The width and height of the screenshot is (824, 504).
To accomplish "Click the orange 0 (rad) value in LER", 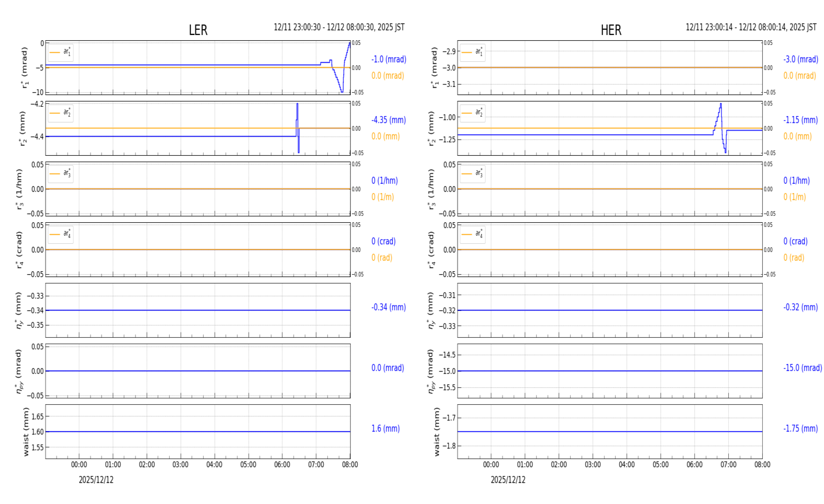I will (382, 258).
